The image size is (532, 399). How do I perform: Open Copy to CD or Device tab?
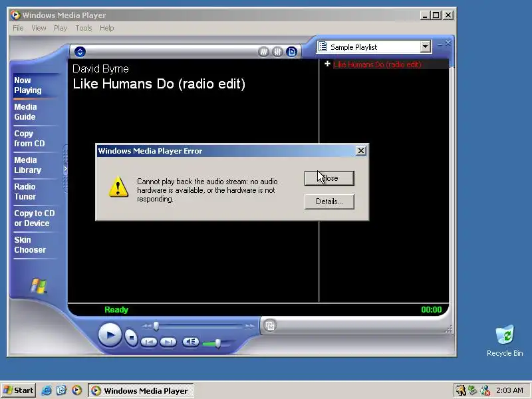coord(35,218)
